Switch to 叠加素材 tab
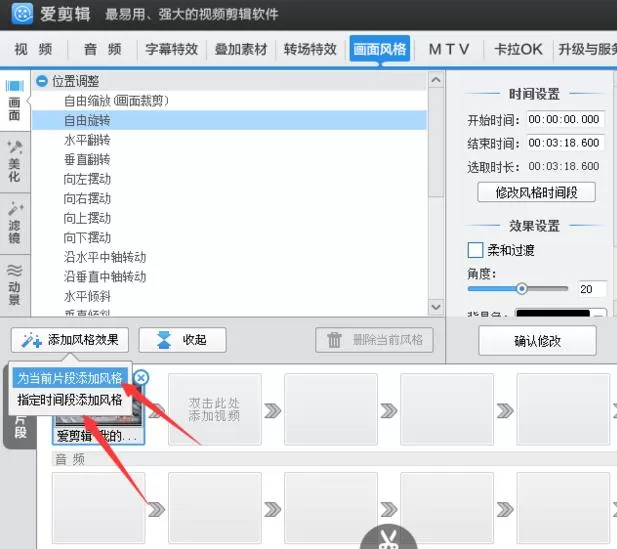 pyautogui.click(x=241, y=50)
